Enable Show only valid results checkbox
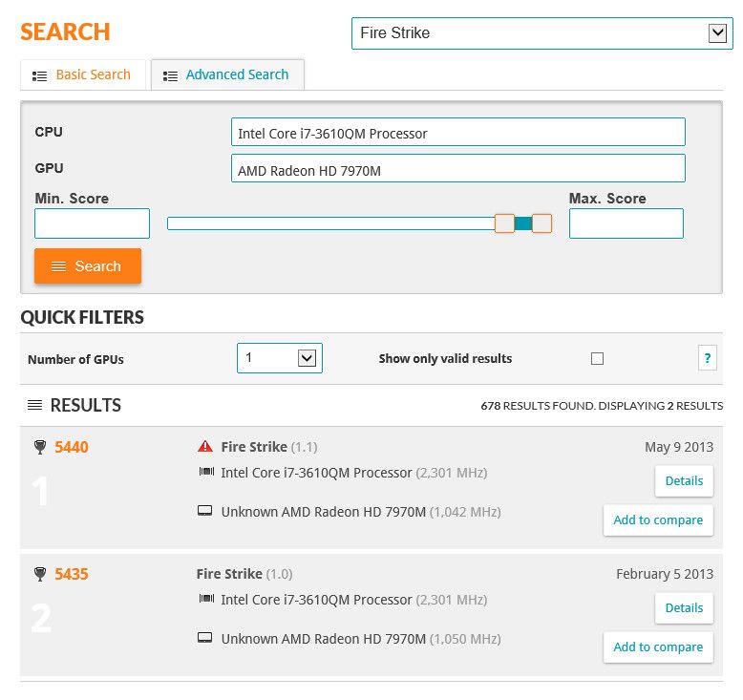The image size is (743, 700). tap(597, 359)
